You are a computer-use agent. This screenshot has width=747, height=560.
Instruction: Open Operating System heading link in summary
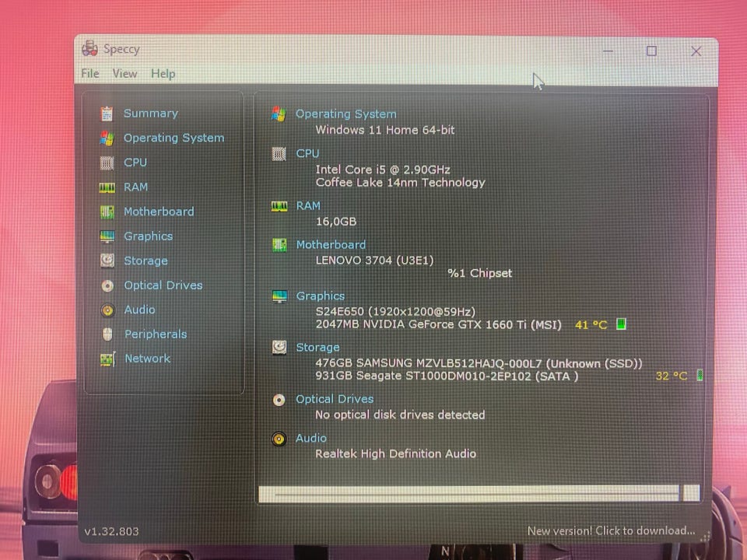tap(345, 114)
